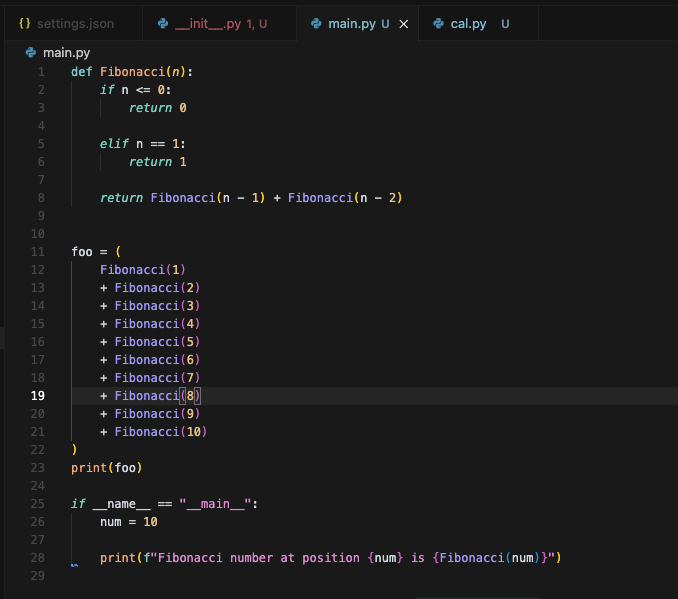This screenshot has height=599, width=678.
Task: Click line number 19 in the gutter
Action: [37, 395]
